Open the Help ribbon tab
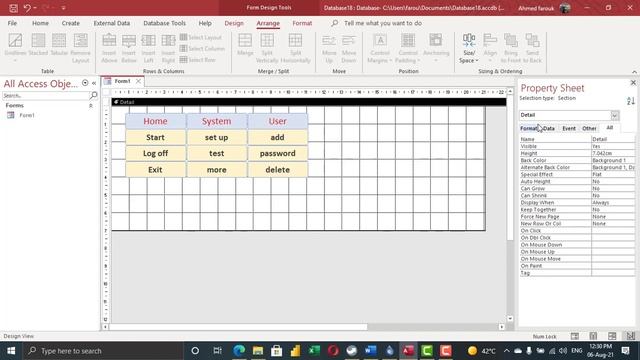Viewport: 640px width, 360px height. 205,23
